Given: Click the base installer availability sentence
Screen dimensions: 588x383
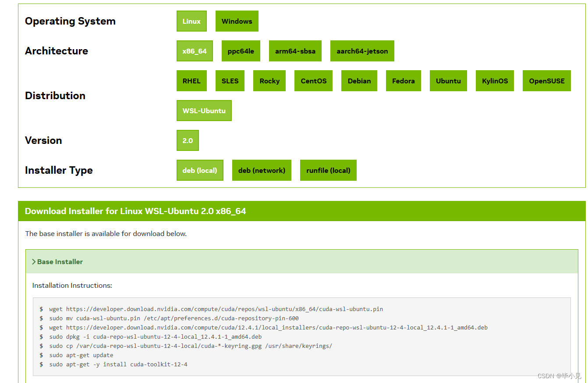Looking at the screenshot, I should 106,233.
